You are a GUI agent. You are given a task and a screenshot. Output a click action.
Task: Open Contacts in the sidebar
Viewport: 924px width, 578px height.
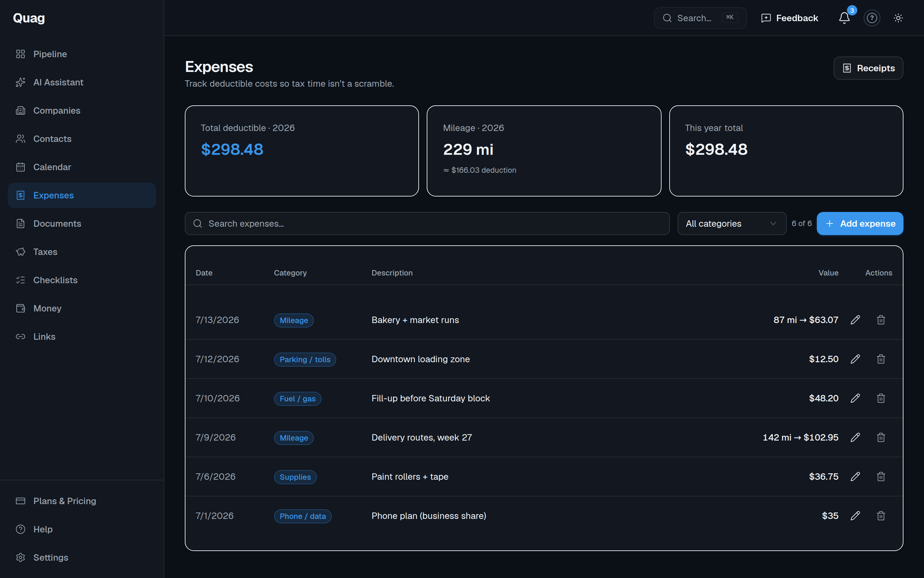pos(82,139)
